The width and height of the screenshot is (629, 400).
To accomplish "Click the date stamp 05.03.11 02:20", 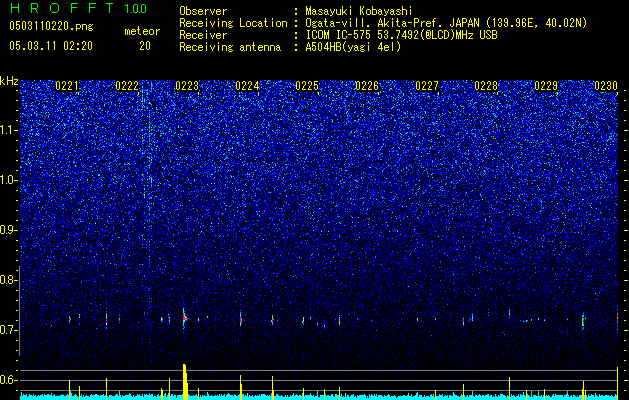I will [51, 46].
